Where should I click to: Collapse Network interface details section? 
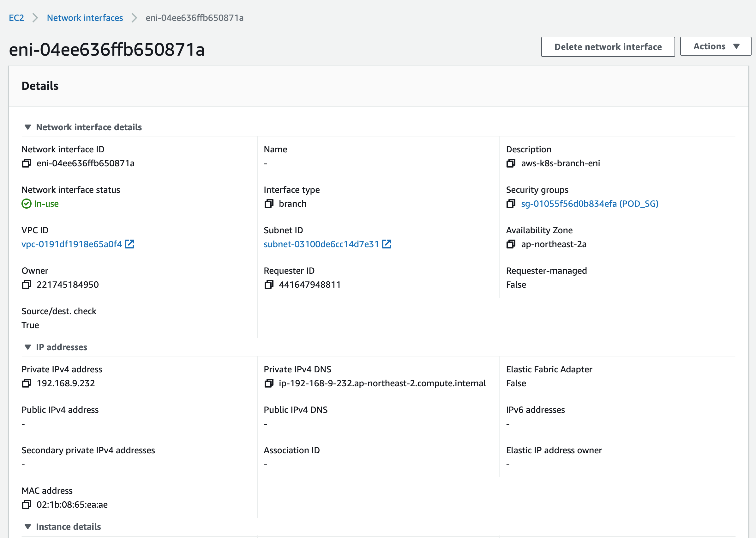point(28,127)
